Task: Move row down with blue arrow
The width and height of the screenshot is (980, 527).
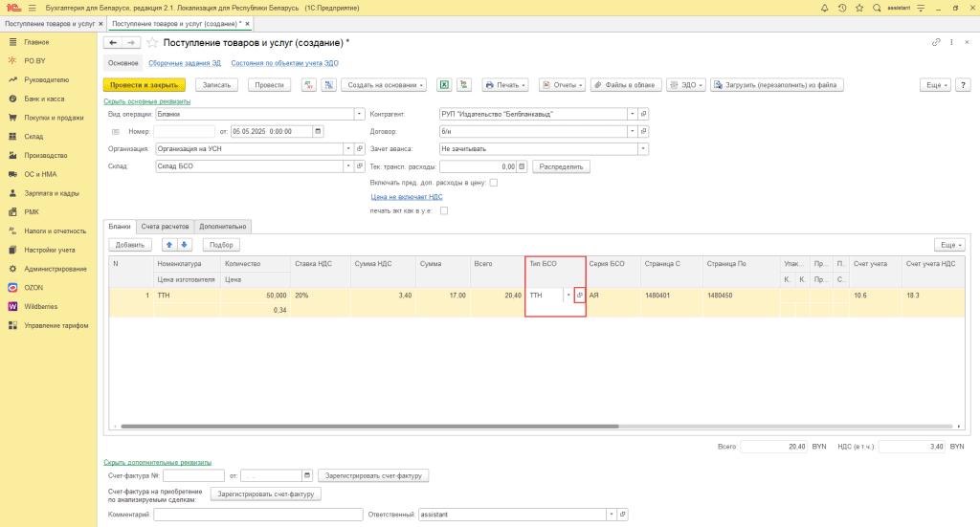Action: click(x=185, y=245)
